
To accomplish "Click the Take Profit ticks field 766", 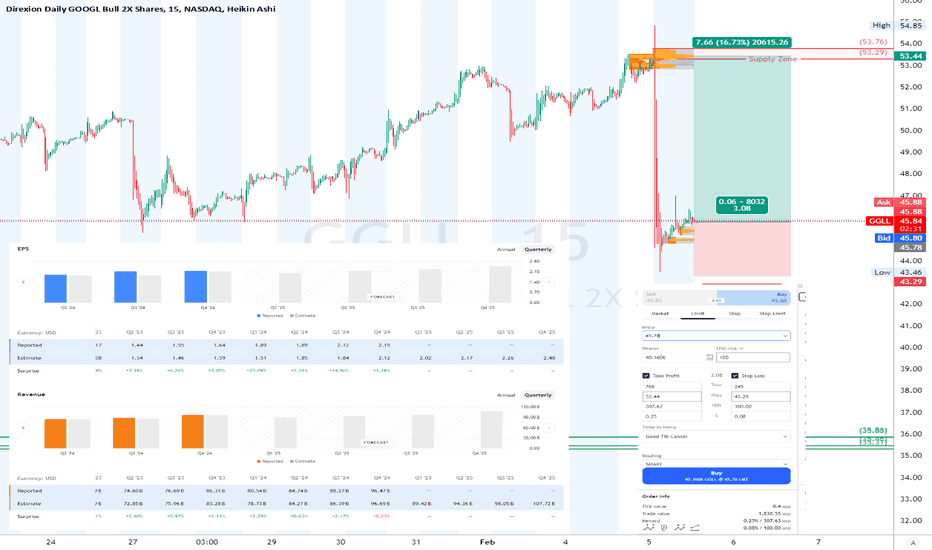I will 672,386.
